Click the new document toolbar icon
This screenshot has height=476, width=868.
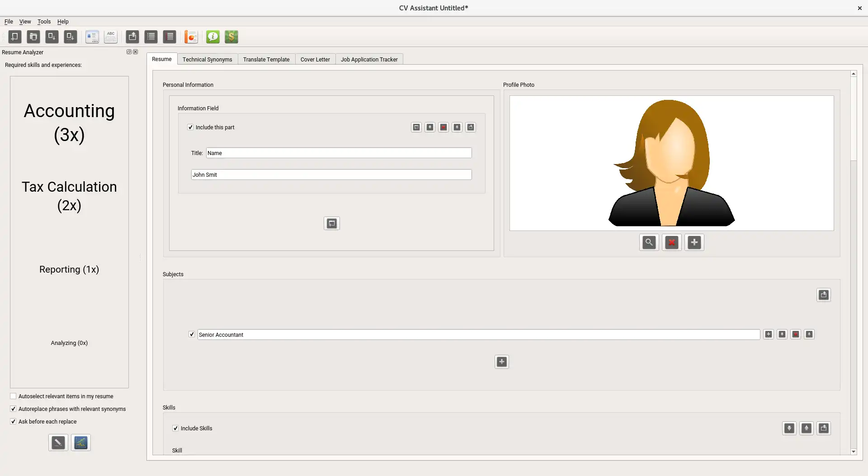click(x=15, y=37)
